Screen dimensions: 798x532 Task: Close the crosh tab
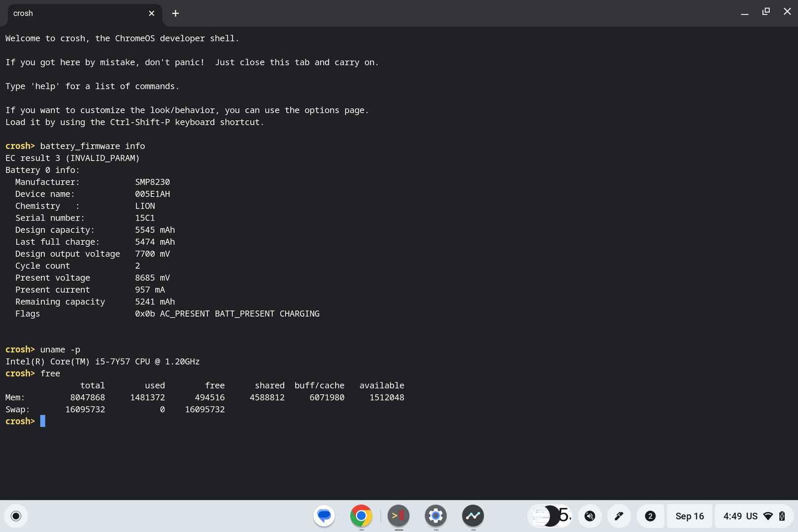(x=152, y=13)
